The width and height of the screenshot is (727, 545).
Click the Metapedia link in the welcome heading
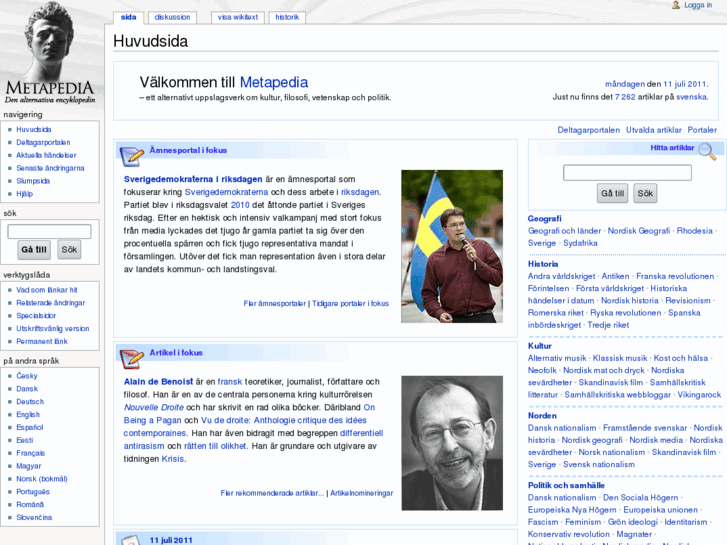coord(274,82)
